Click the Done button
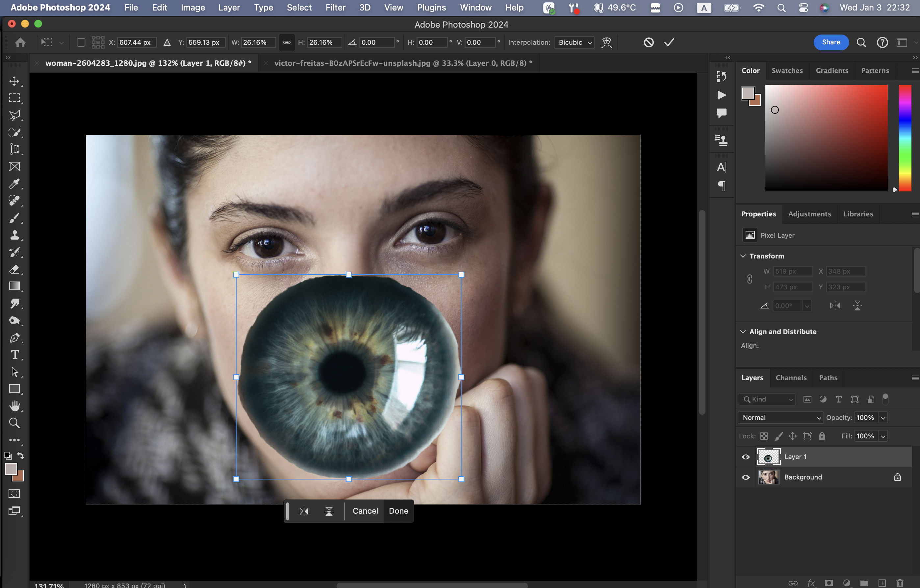This screenshot has height=588, width=920. click(398, 511)
